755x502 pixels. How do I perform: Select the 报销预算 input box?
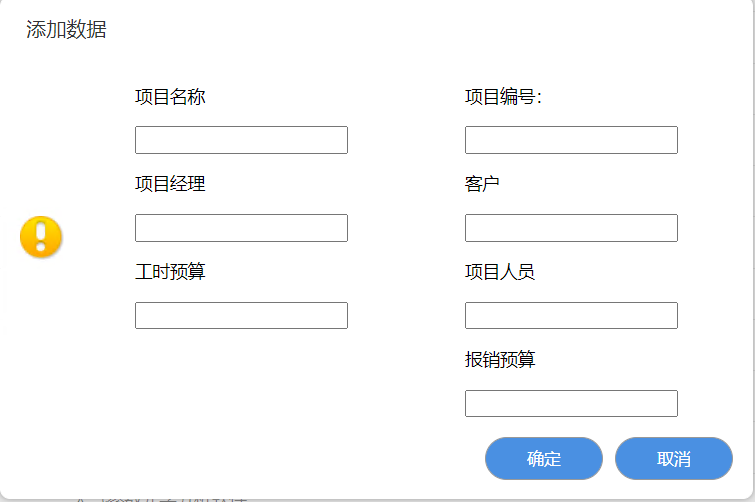coord(571,404)
